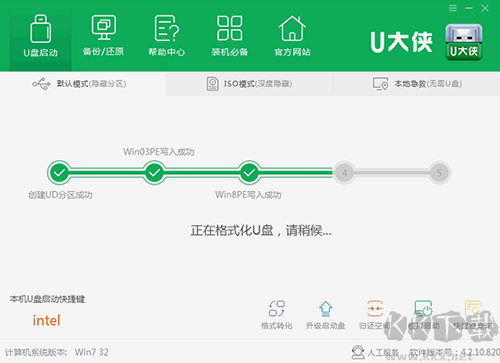Screen dimensions: 500x363
Task: Click the U大侠 USB logo
Action: pyautogui.click(x=464, y=42)
